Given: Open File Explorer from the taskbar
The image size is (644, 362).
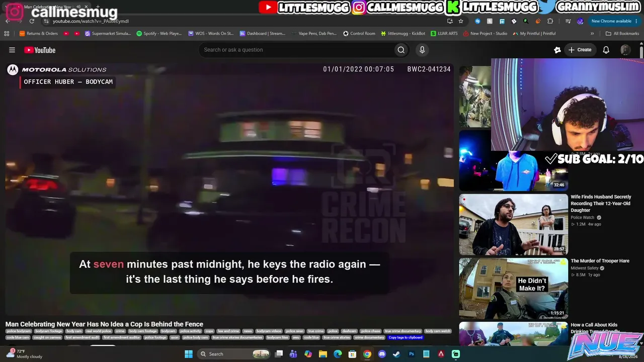Looking at the screenshot, I should 323,354.
